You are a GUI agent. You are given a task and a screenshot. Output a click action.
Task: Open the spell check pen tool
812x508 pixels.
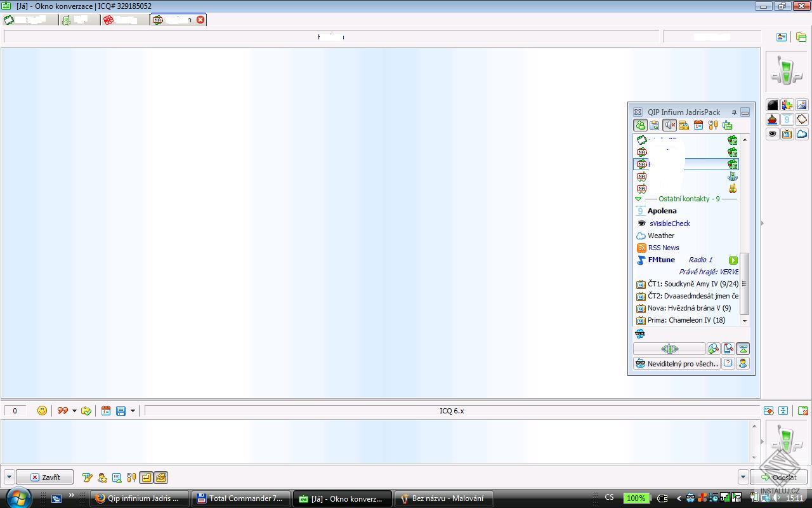[x=87, y=478]
